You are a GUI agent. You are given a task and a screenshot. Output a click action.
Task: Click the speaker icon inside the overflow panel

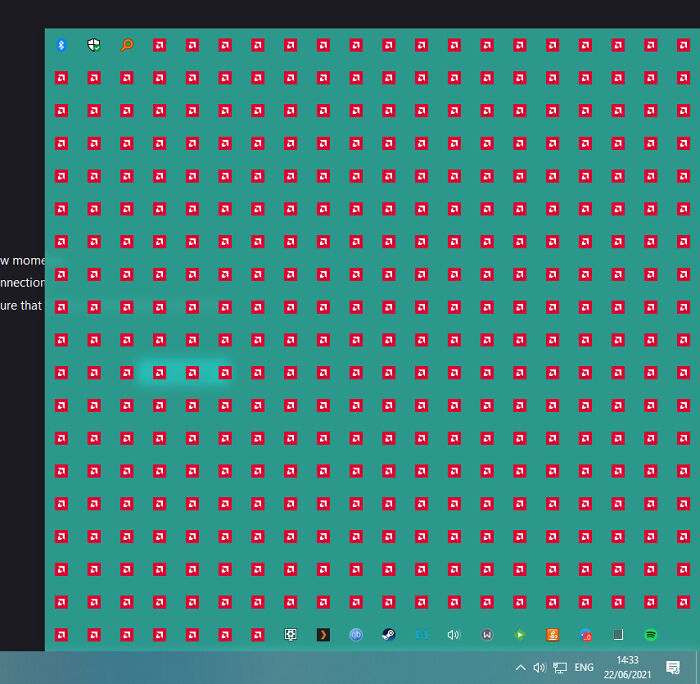pos(453,634)
